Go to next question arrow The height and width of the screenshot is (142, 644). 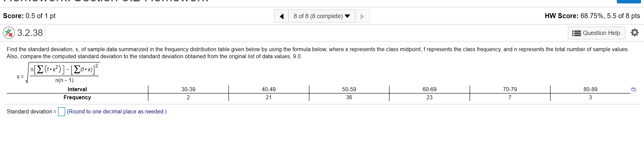tap(362, 16)
